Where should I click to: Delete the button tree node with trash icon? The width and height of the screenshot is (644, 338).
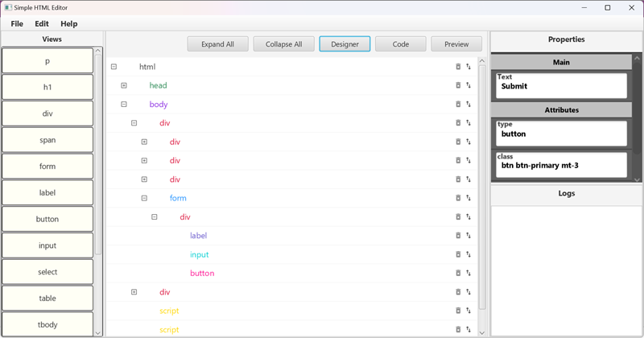(458, 273)
